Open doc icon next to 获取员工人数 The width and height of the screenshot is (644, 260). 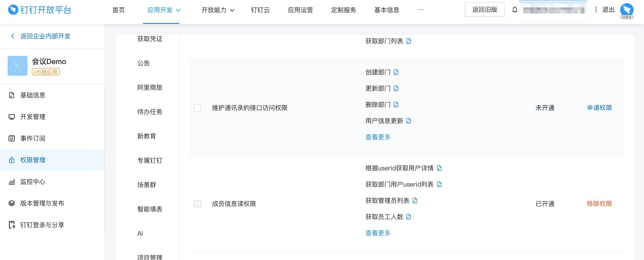pos(408,217)
